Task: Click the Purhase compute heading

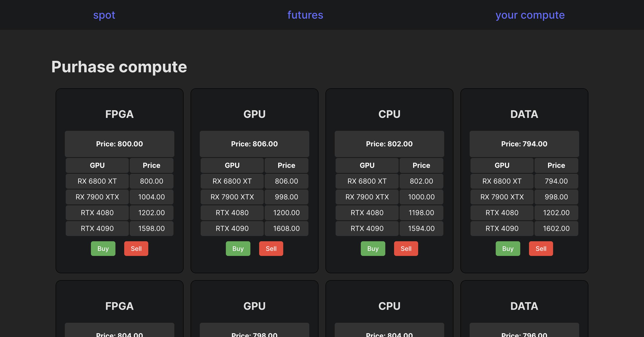Action: (119, 67)
